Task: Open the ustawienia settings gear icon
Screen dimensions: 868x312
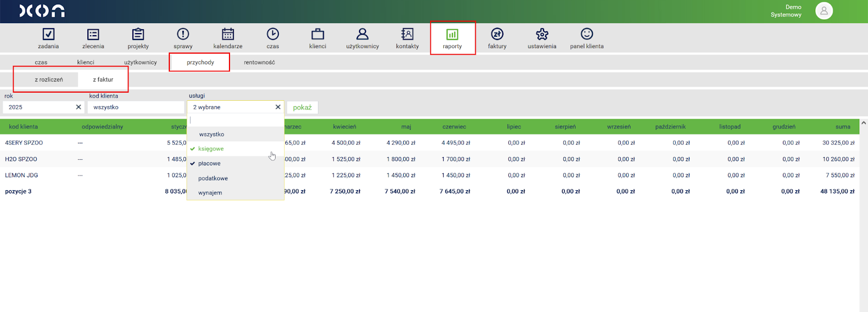Action: pos(542,35)
